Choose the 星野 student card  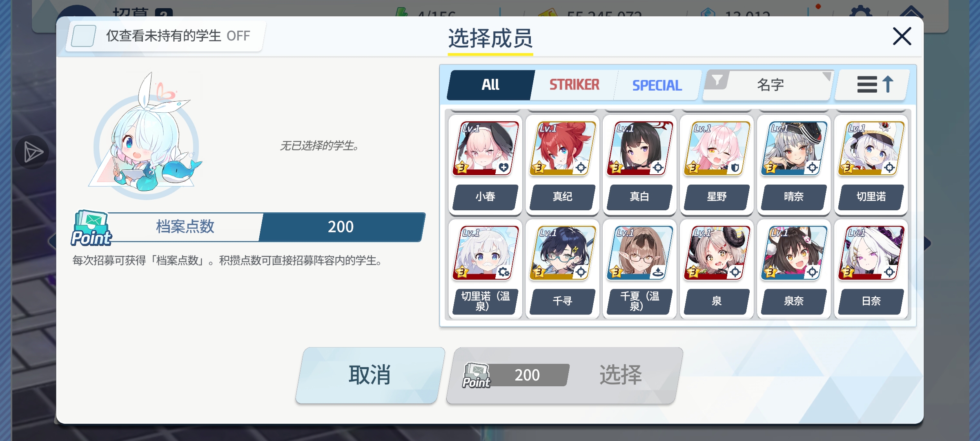click(717, 165)
